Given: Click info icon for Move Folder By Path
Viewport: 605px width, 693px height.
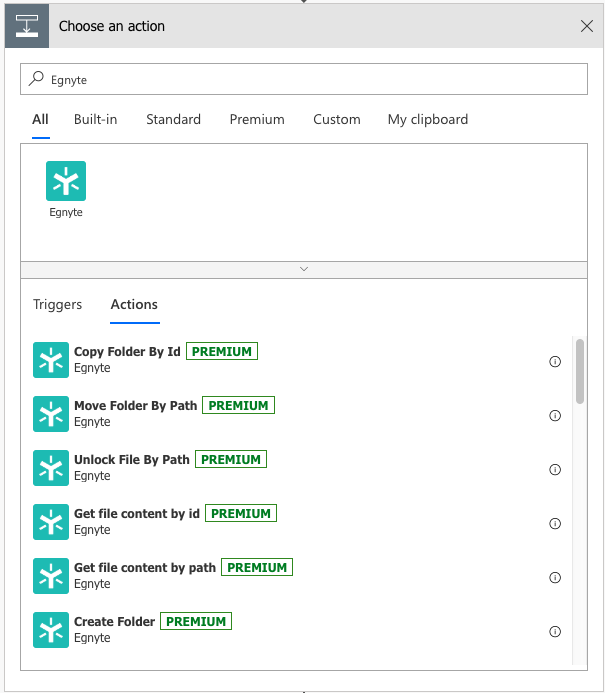Looking at the screenshot, I should tap(555, 416).
